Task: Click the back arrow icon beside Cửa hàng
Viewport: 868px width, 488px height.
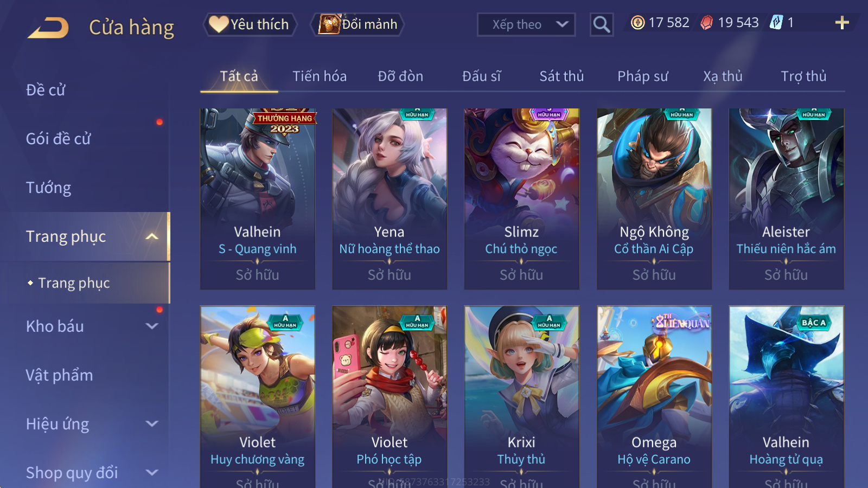Action: [48, 28]
